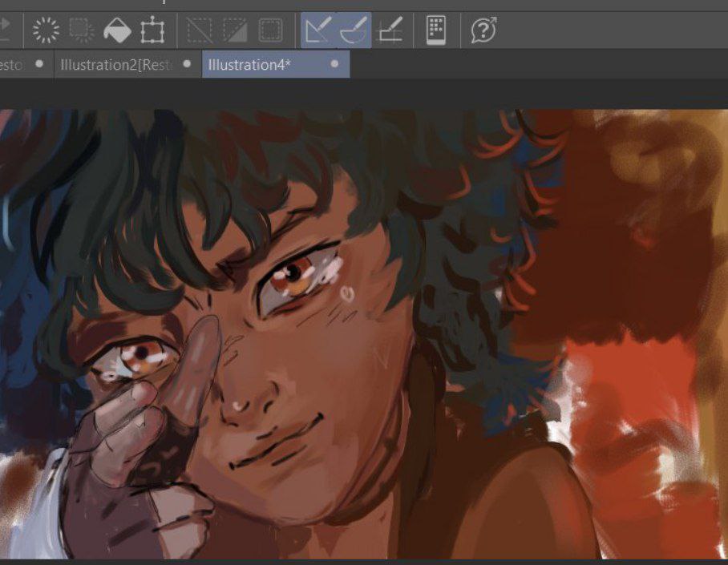Viewport: 728px width, 565px height.
Task: Disable Snap to Special Ruler
Action: coord(353,31)
